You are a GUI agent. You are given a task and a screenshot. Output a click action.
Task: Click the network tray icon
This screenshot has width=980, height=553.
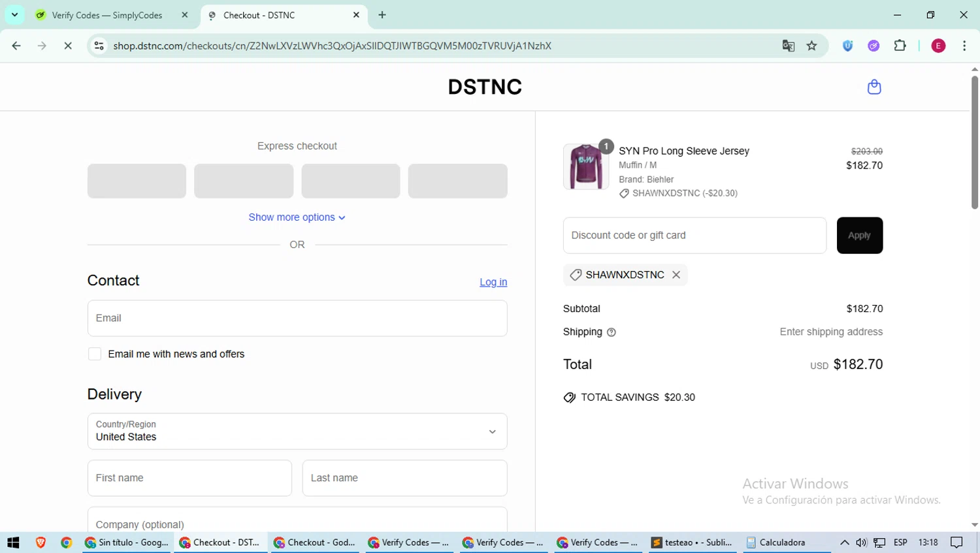click(x=880, y=543)
